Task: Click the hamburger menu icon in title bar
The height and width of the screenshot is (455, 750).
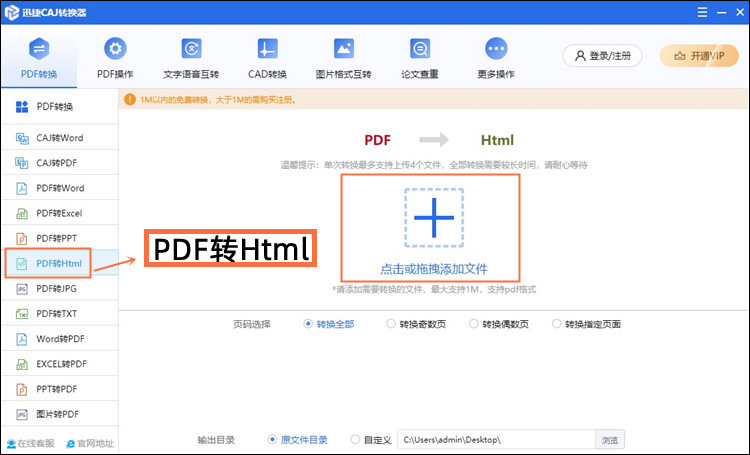Action: point(702,12)
